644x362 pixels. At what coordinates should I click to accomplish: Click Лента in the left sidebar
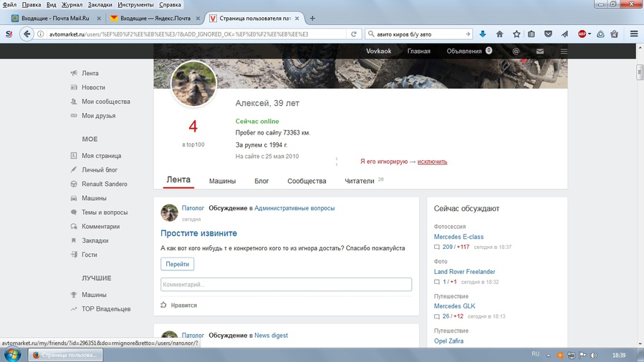[x=90, y=73]
